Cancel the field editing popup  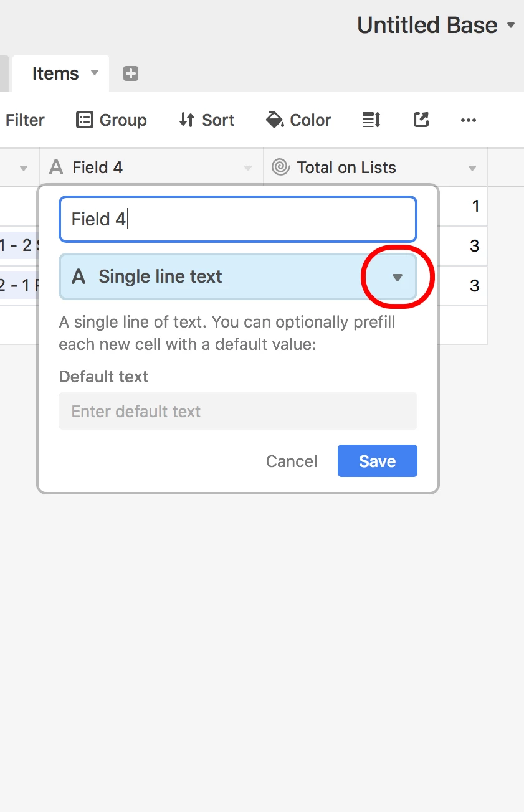pyautogui.click(x=292, y=461)
